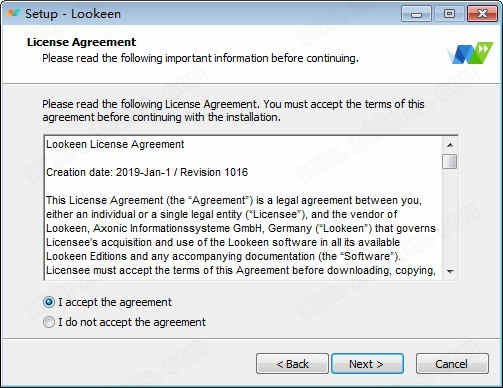Viewport: 503px width, 388px height.
Task: Select "I accept the agreement" radio button
Action: click(49, 302)
